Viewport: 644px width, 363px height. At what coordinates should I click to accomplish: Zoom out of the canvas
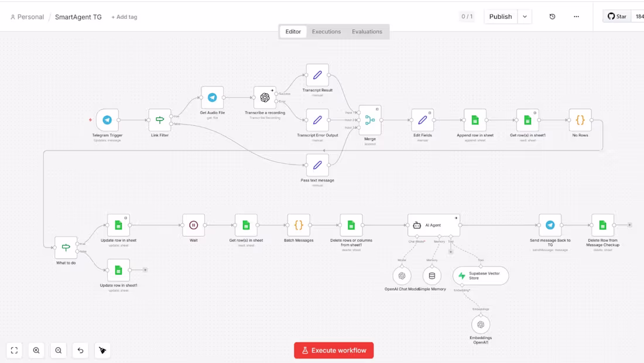(x=59, y=350)
